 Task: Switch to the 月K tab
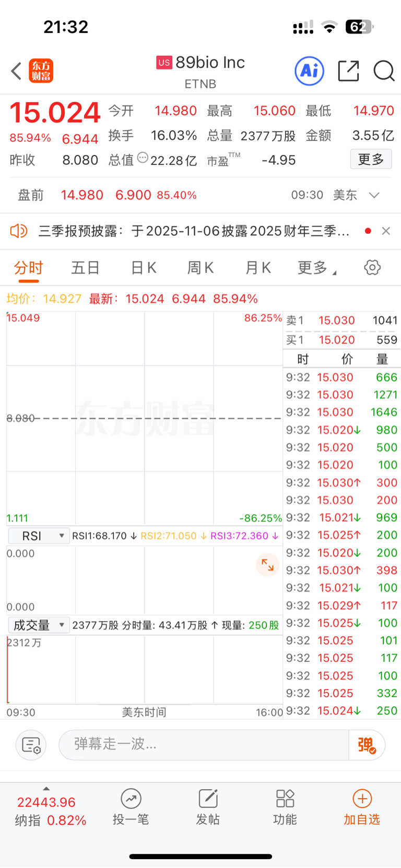click(258, 268)
